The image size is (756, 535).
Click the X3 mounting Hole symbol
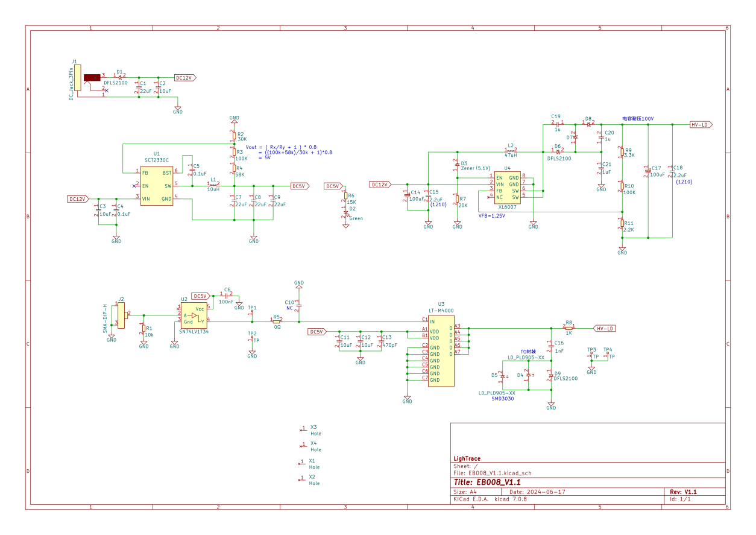303,429
